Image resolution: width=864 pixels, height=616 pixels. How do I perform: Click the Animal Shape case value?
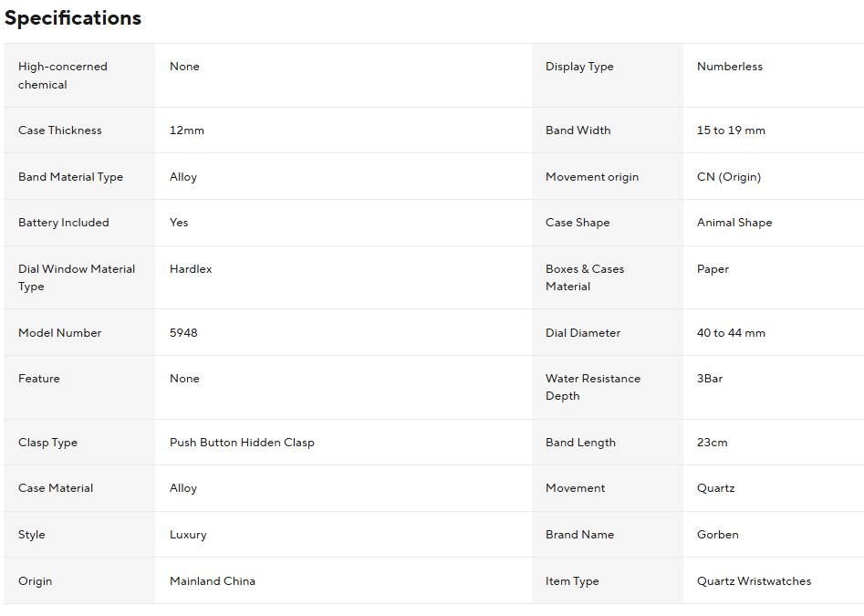pyautogui.click(x=734, y=223)
